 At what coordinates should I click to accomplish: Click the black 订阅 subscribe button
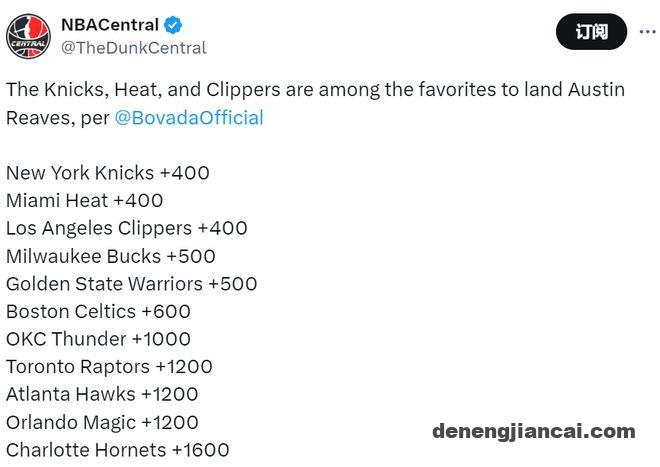coord(591,32)
